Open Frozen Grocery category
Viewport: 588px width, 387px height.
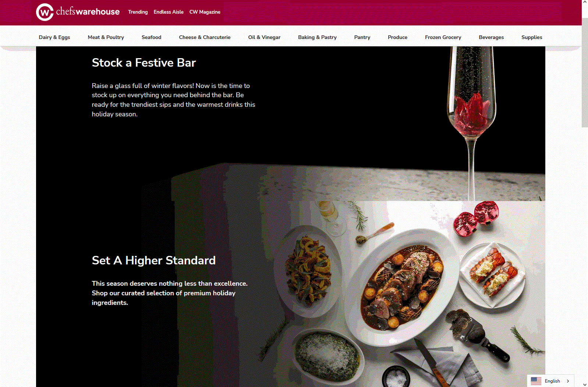tap(443, 37)
